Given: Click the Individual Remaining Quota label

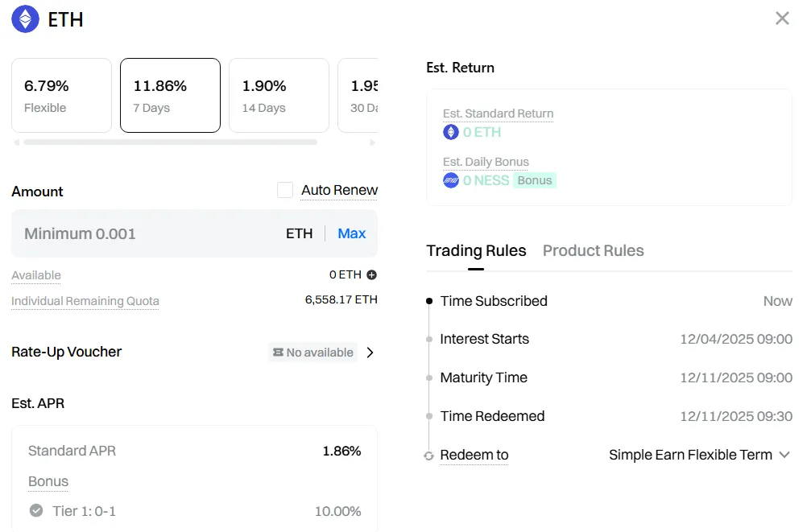Looking at the screenshot, I should (x=85, y=301).
